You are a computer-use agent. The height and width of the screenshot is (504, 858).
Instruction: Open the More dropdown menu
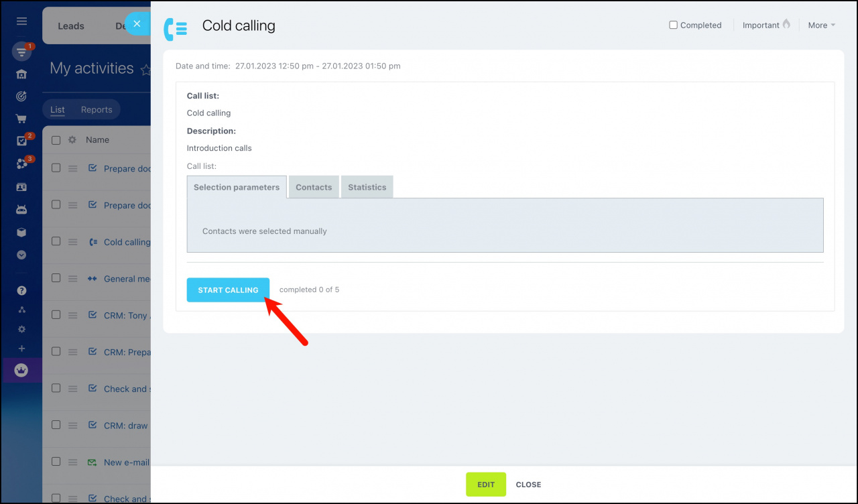point(821,25)
